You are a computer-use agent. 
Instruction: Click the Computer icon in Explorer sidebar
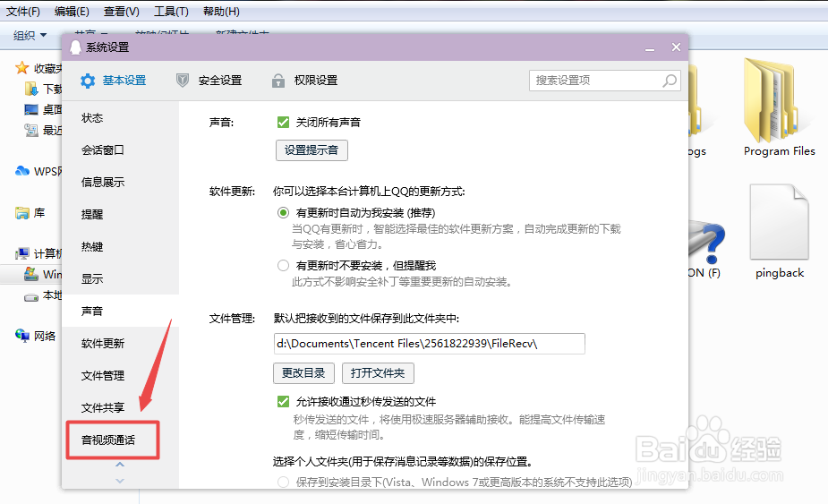pos(22,253)
